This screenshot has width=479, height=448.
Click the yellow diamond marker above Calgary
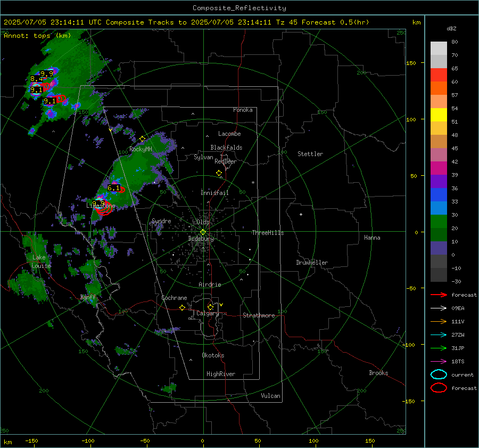[x=210, y=307]
